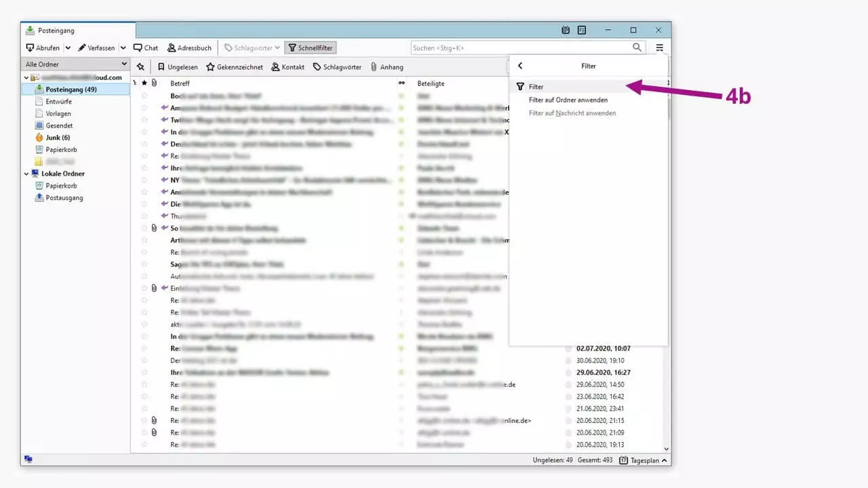Viewport: 868px width, 488px height.
Task: Open the Adressbuch address book
Action: [x=189, y=48]
